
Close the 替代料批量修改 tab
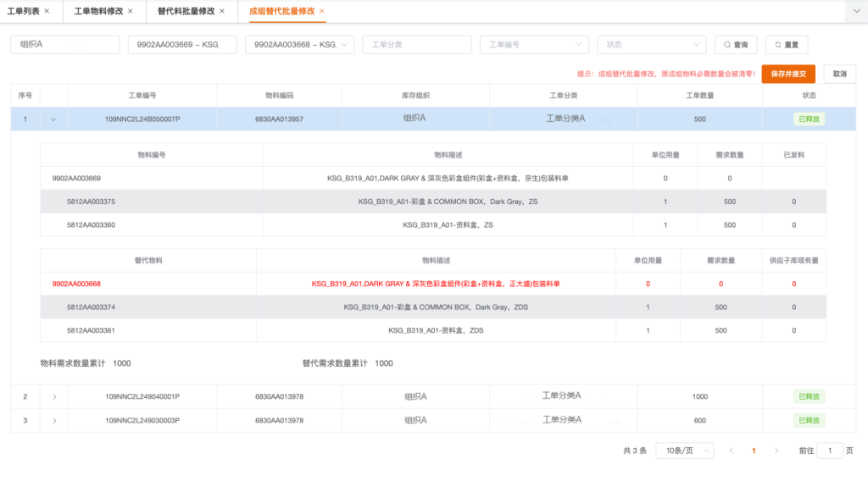[x=222, y=11]
